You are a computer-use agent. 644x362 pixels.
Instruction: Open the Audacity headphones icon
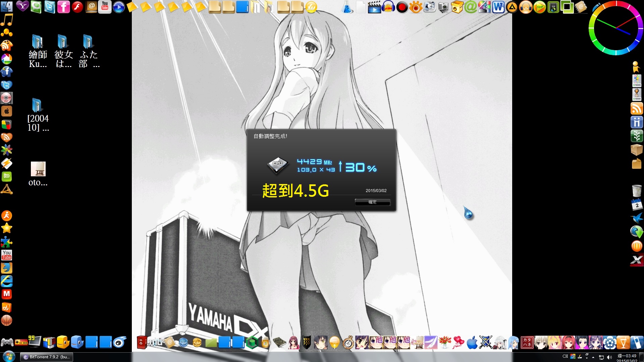(388, 7)
